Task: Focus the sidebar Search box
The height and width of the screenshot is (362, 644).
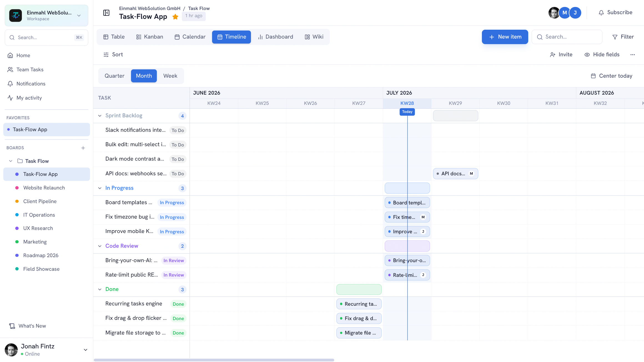Action: pyautogui.click(x=47, y=37)
